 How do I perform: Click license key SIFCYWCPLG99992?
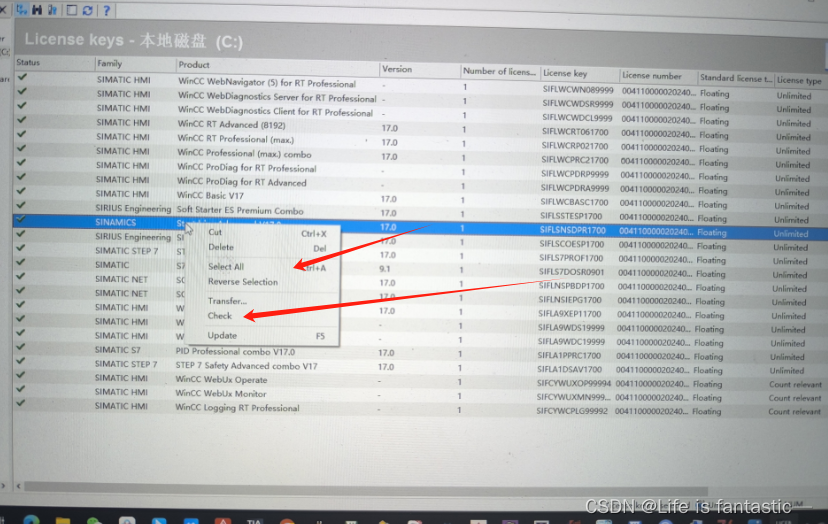[x=572, y=411]
